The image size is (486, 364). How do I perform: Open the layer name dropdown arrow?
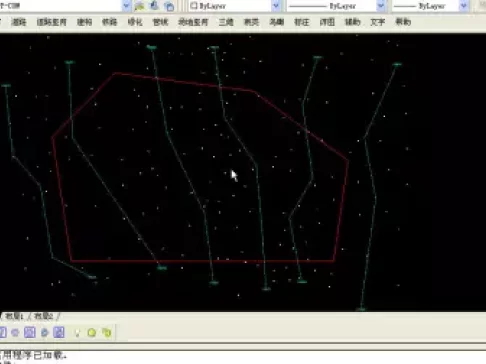point(126,6)
